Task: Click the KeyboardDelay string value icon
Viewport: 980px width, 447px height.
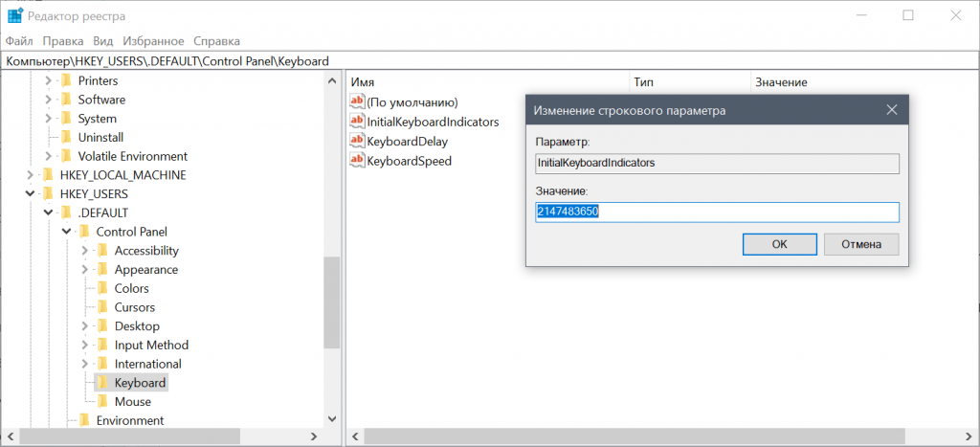Action: click(358, 141)
